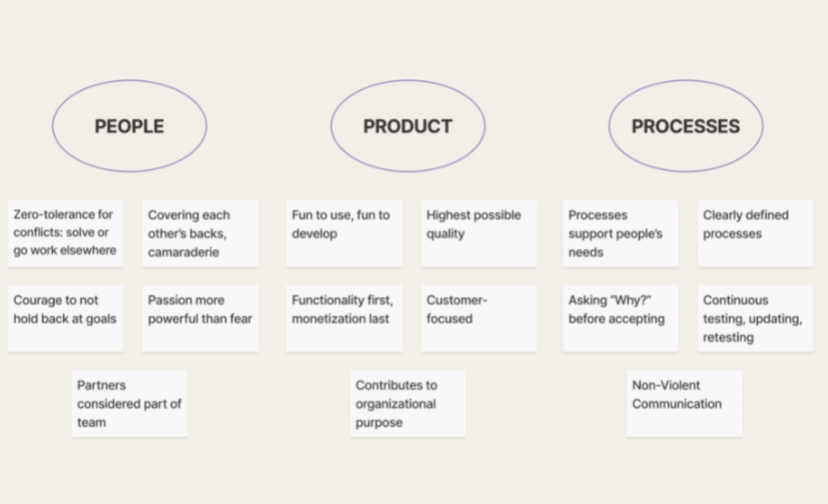Click the 'Partners considered part of team' note
This screenshot has width=828, height=504.
[130, 403]
